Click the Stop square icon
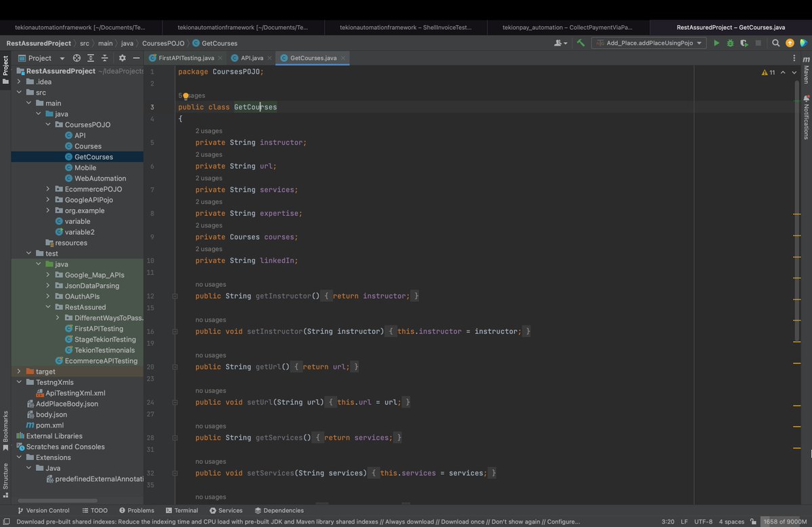 (x=759, y=43)
